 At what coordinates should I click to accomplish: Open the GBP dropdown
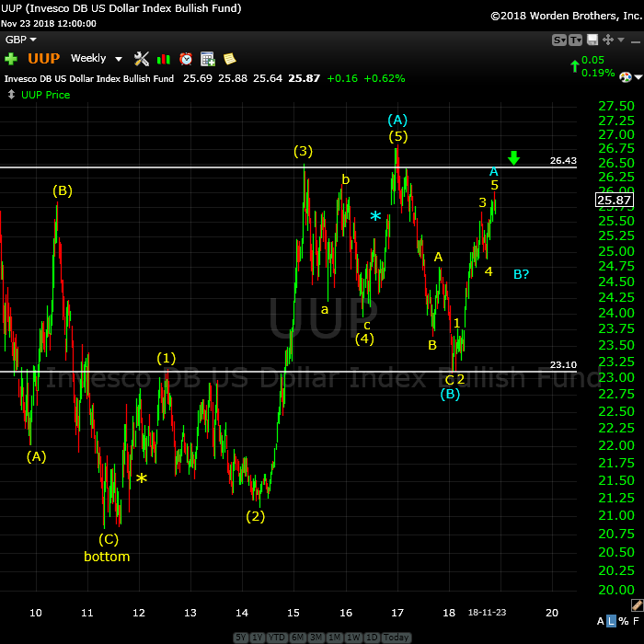20,40
